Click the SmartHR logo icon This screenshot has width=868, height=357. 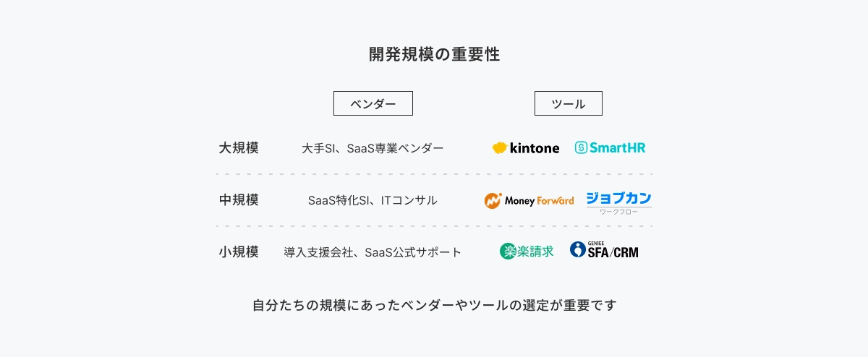(580, 147)
